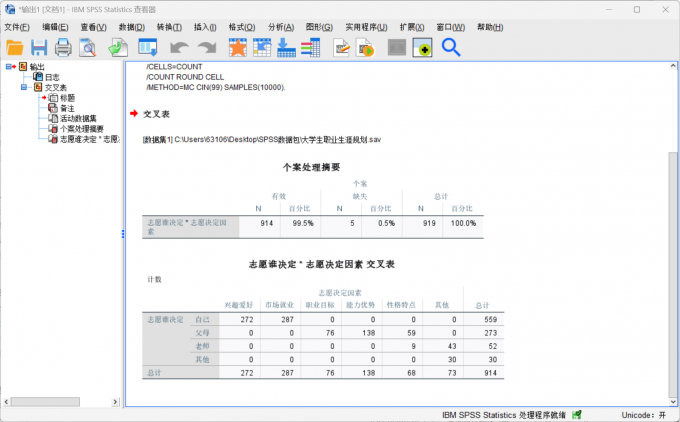Collapse the 输出 root tree node
The image size is (680, 422).
point(9,66)
